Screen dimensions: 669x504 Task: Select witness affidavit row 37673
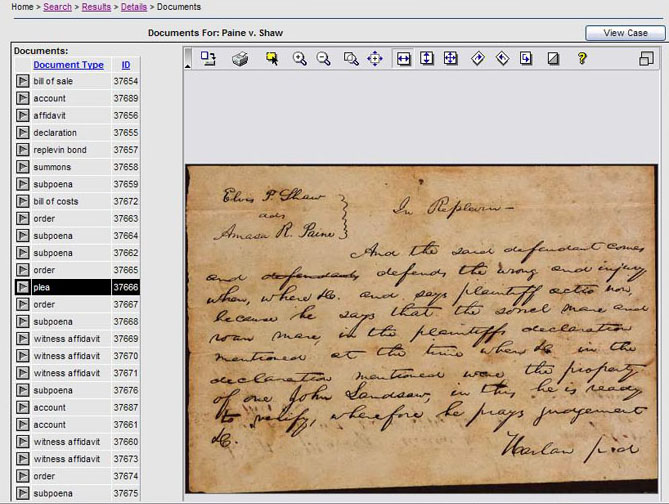point(77,459)
